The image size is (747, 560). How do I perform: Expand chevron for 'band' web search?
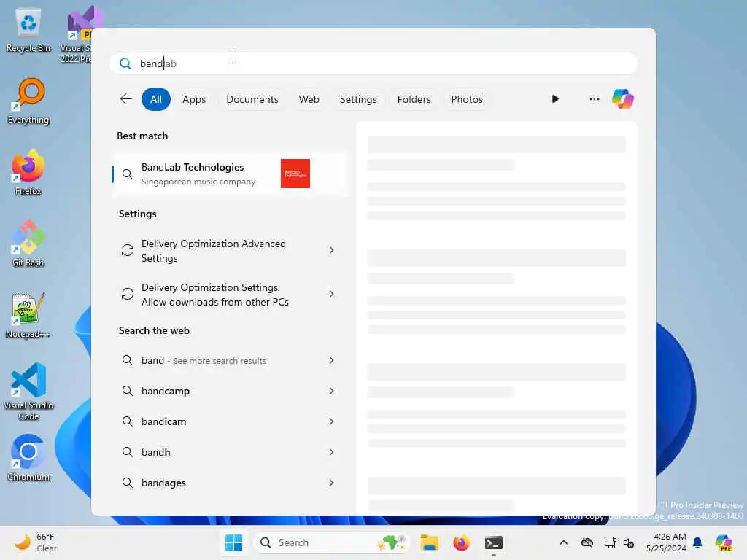pyautogui.click(x=332, y=360)
